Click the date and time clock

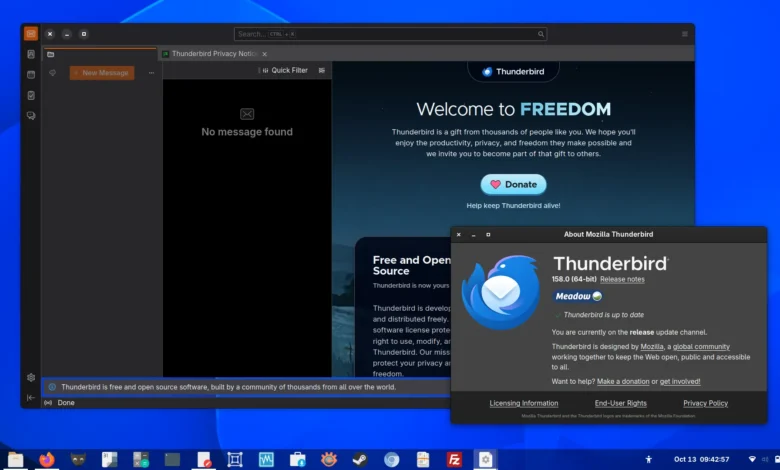(x=701, y=459)
